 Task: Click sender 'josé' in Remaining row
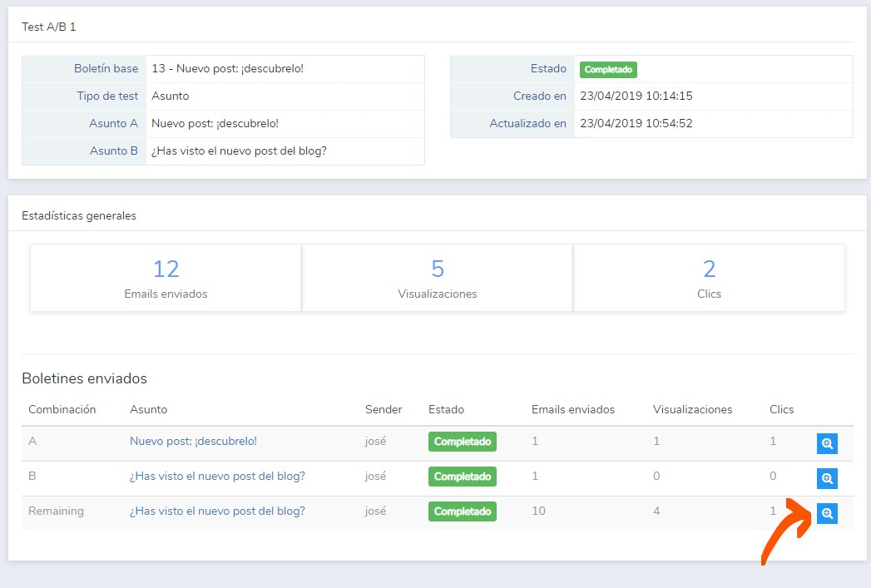(x=375, y=511)
